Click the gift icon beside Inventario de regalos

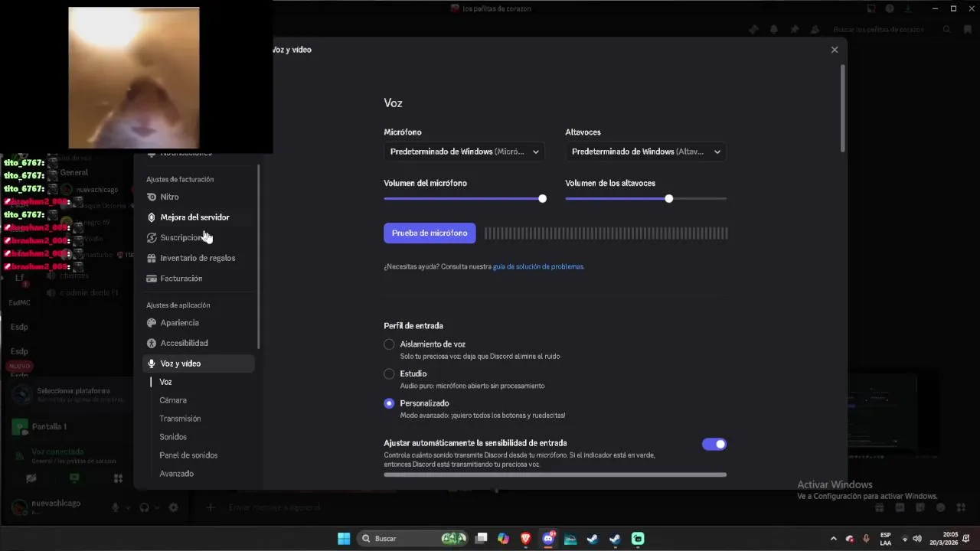(152, 258)
